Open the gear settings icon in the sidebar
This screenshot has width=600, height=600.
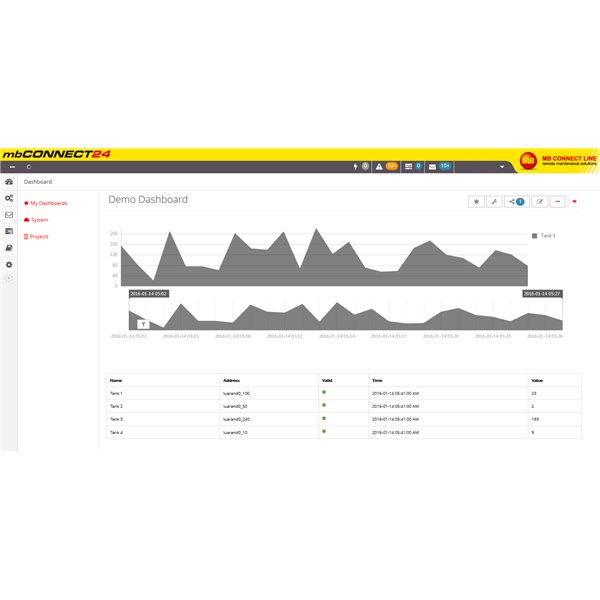[x=9, y=264]
